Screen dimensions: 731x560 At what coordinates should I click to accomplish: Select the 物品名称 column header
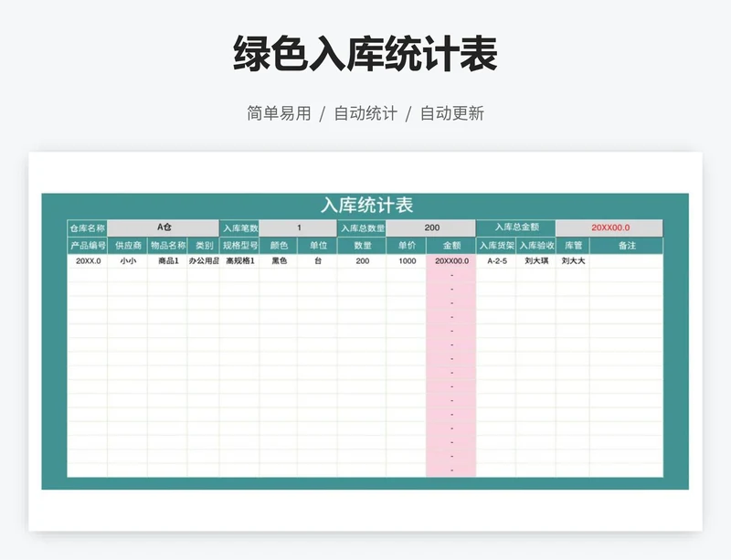coord(167,245)
